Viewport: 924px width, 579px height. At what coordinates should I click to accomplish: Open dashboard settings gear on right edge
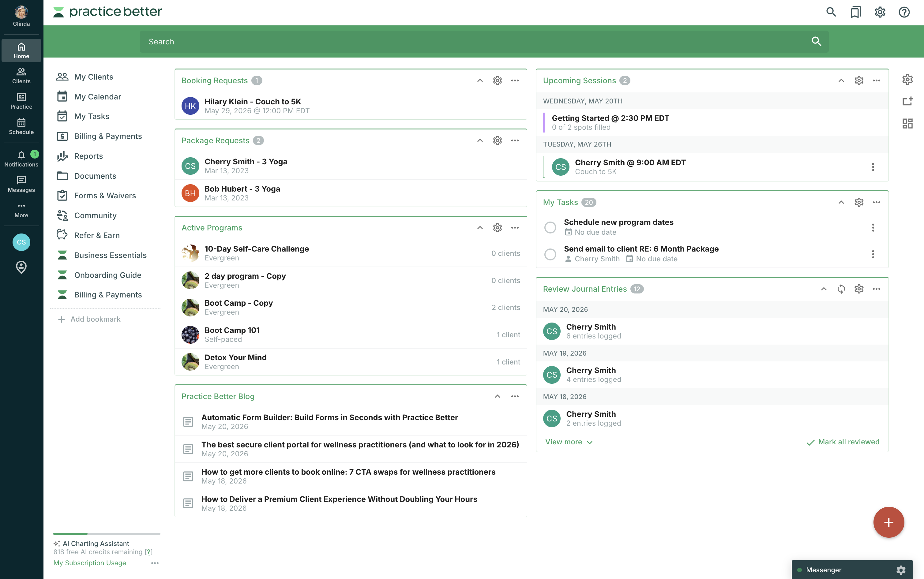[x=907, y=80]
